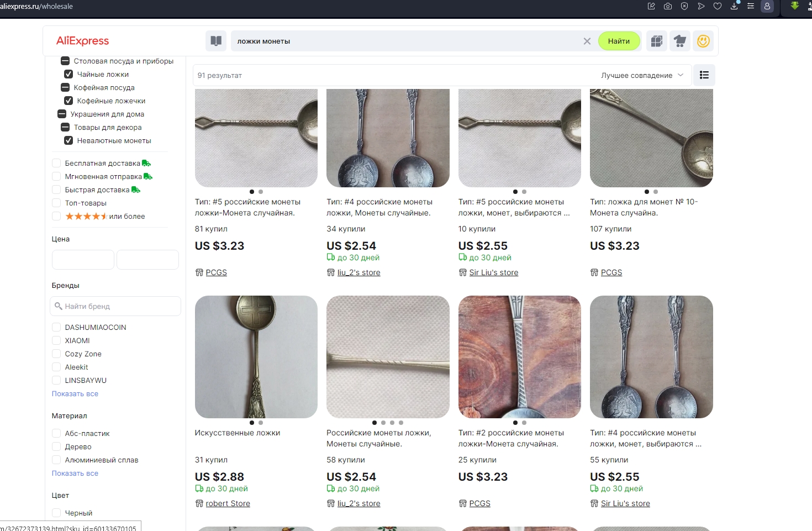Click browser heart bookmarks icon
812x531 pixels.
coord(718,6)
